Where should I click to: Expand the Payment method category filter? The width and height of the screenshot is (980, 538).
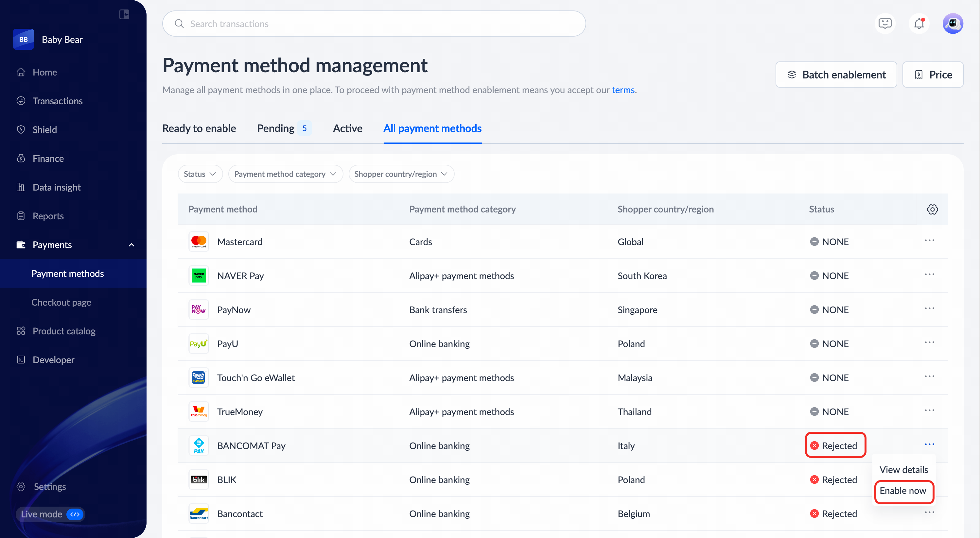point(285,174)
